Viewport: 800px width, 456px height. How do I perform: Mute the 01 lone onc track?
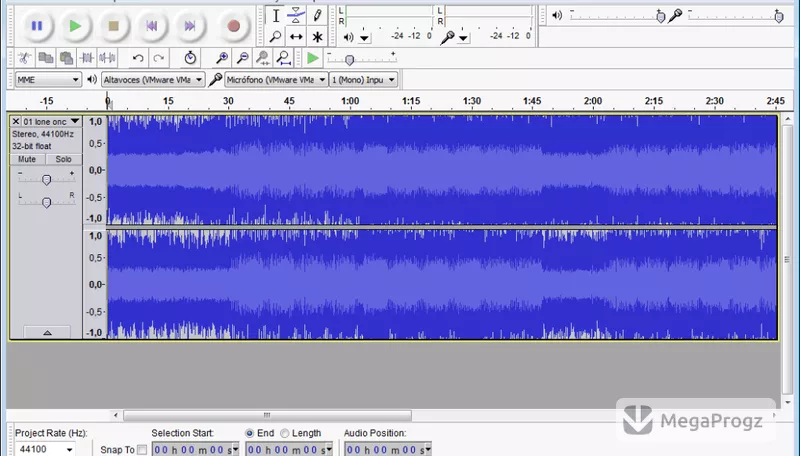(28, 159)
